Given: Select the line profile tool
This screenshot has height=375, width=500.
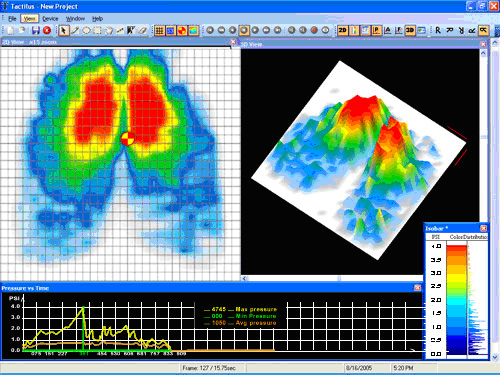Looking at the screenshot, I should click(120, 31).
